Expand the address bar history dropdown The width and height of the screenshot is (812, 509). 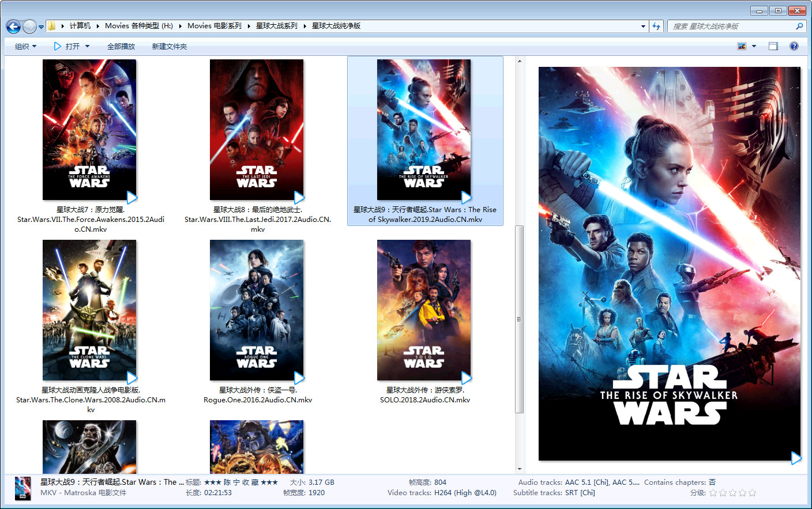click(643, 26)
